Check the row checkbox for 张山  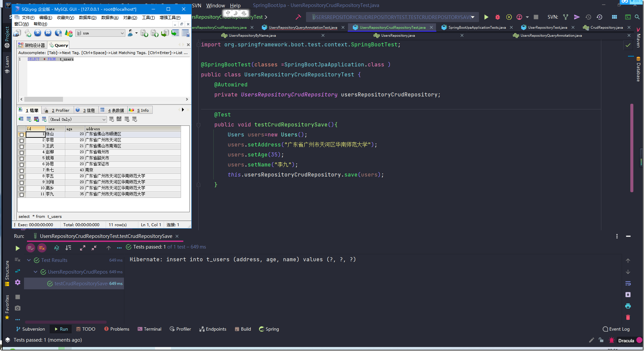click(22, 134)
